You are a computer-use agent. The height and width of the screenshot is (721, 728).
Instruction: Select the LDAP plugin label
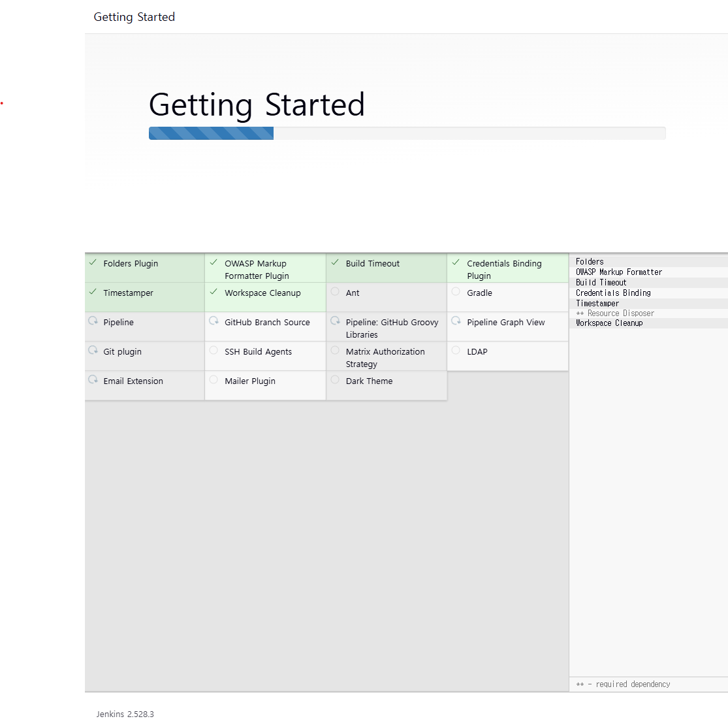477,351
